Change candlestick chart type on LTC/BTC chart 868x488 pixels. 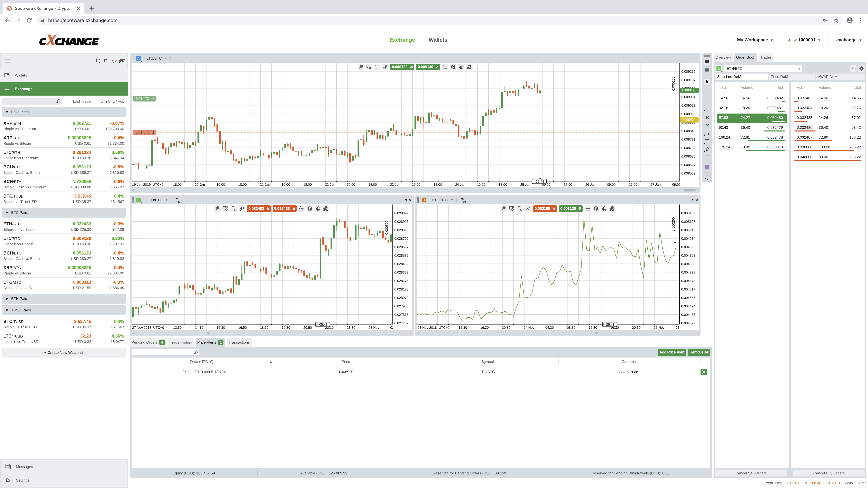385,67
